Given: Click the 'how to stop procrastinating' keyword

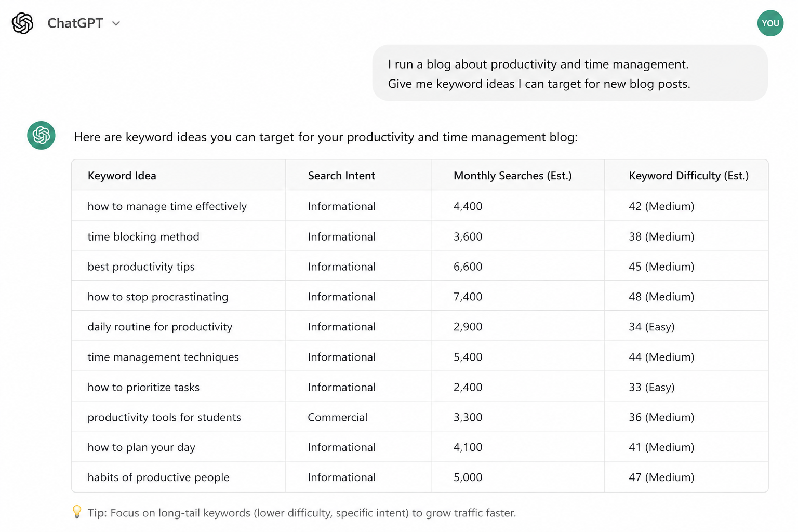Looking at the screenshot, I should 158,297.
